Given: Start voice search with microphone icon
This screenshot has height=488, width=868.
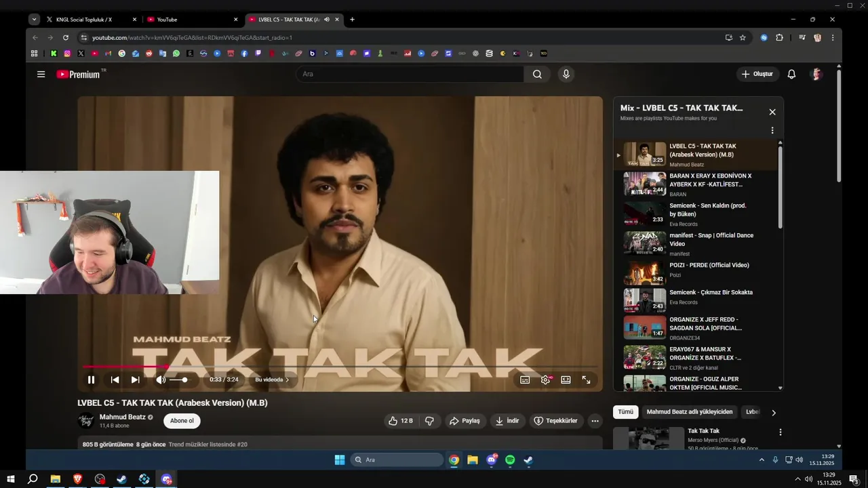Looking at the screenshot, I should [x=566, y=74].
